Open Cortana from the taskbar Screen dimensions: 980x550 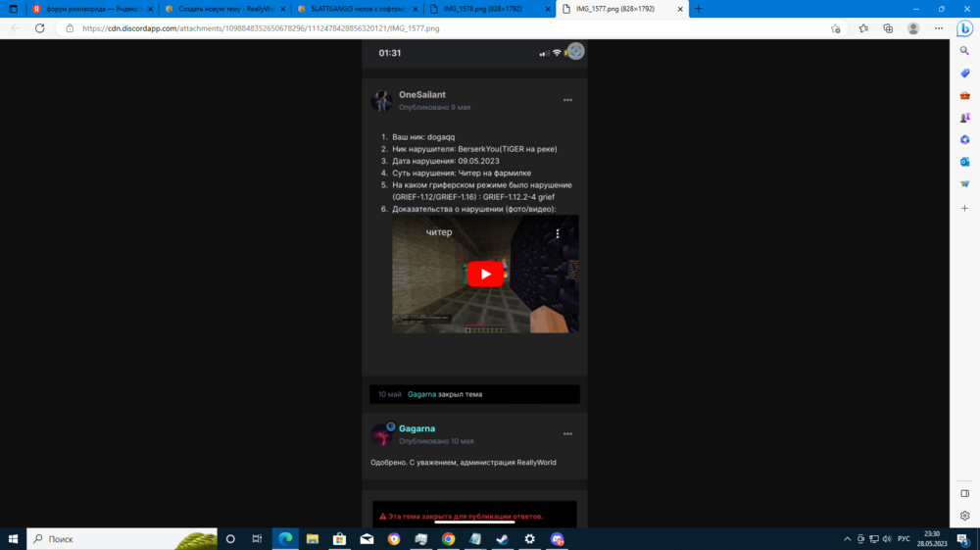(230, 539)
